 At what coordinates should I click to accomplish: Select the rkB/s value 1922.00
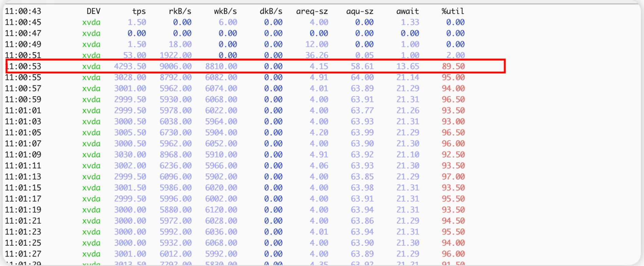(175, 55)
